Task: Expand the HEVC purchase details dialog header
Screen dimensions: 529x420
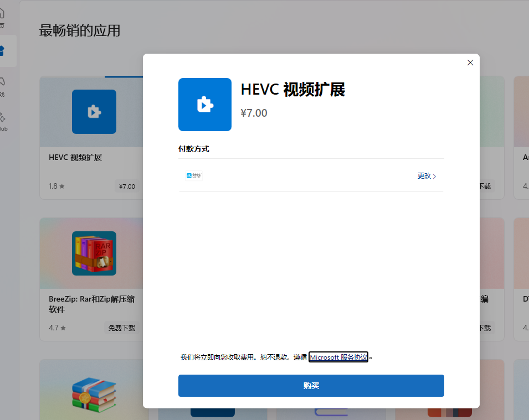Action: (292, 90)
